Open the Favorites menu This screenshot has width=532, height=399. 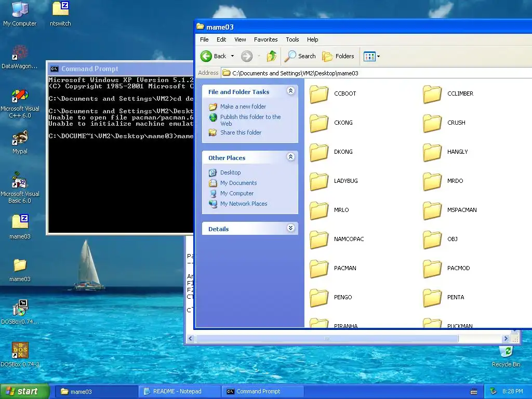pyautogui.click(x=265, y=39)
